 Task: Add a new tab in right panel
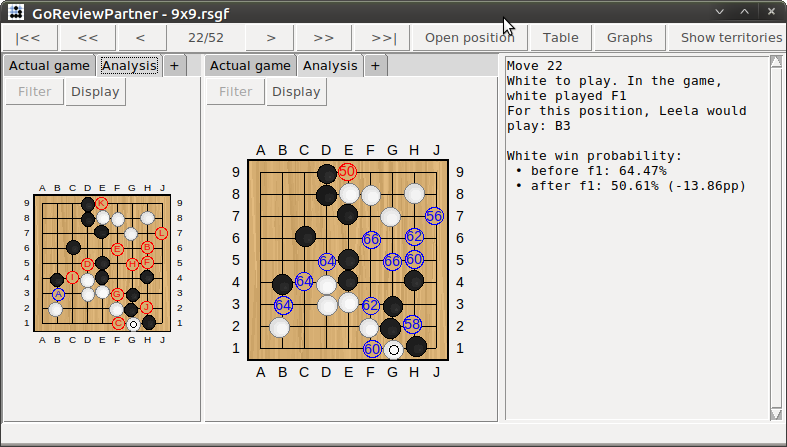376,66
